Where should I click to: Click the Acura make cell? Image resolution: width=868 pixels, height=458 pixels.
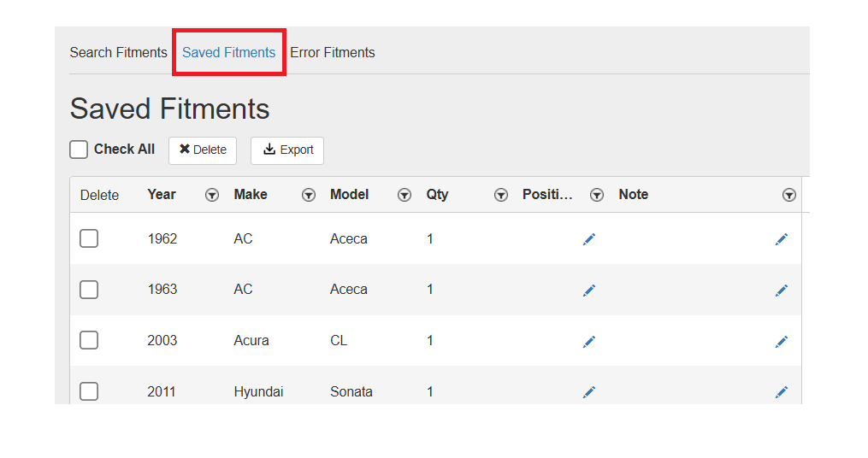[251, 341]
